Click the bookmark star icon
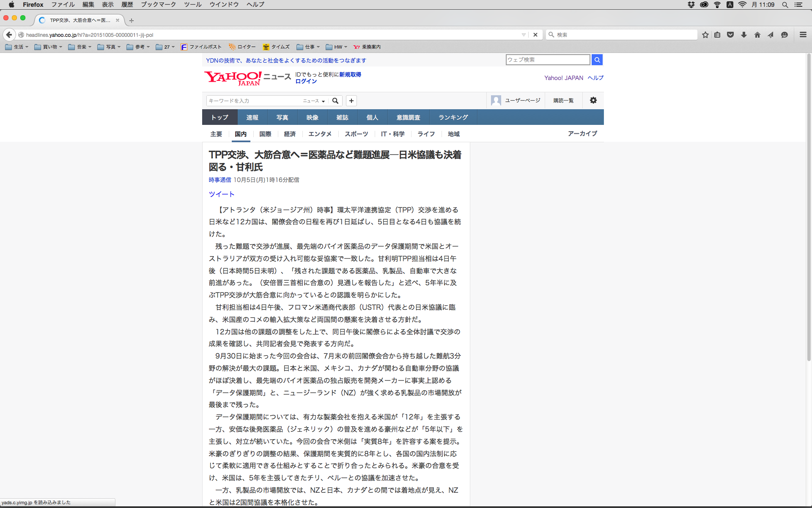This screenshot has height=508, width=812. point(705,35)
